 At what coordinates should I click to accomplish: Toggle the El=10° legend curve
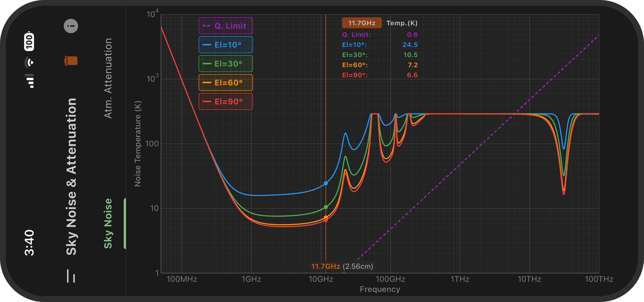coord(226,45)
